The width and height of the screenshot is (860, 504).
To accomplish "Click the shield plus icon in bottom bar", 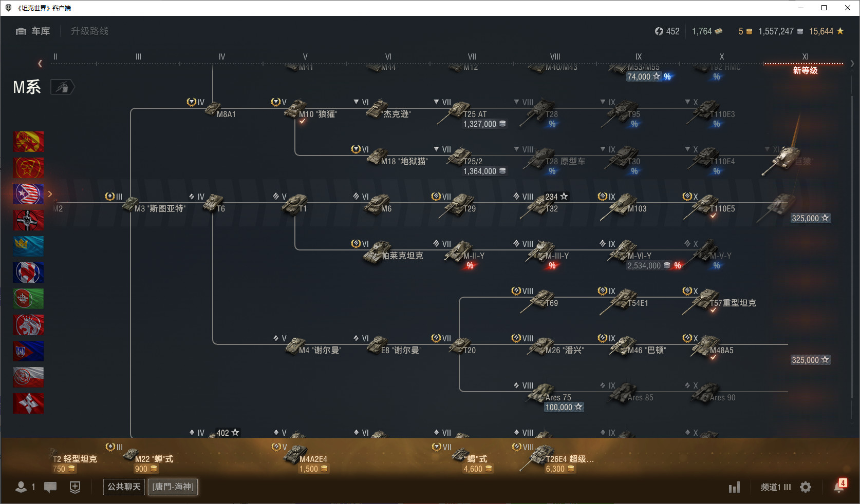I will pos(75,487).
